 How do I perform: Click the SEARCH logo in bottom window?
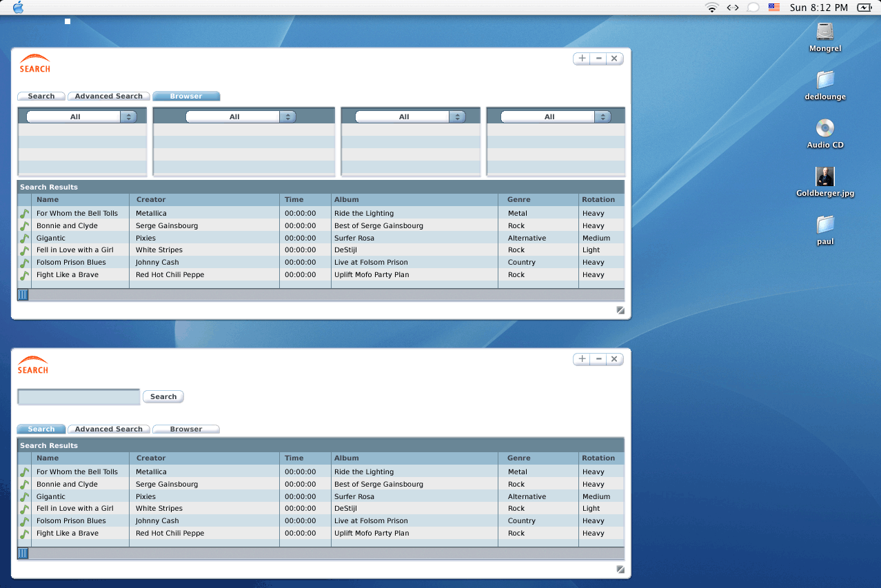33,365
